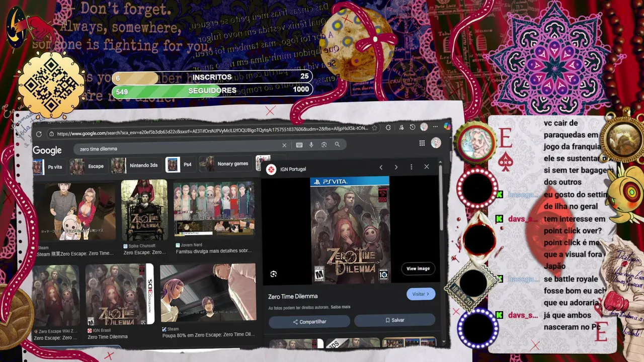The height and width of the screenshot is (362, 644).
Task: Click the Poupa 80% em Zero Escape caption
Action: pos(208,335)
